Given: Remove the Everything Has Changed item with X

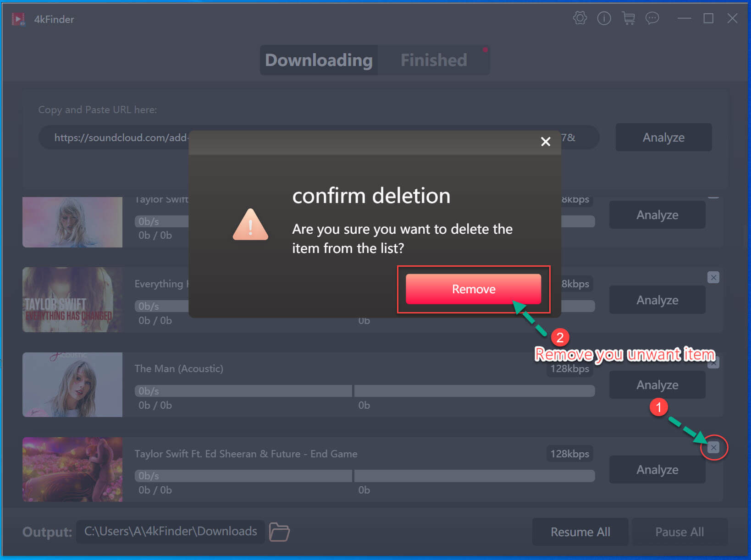Looking at the screenshot, I should point(713,277).
